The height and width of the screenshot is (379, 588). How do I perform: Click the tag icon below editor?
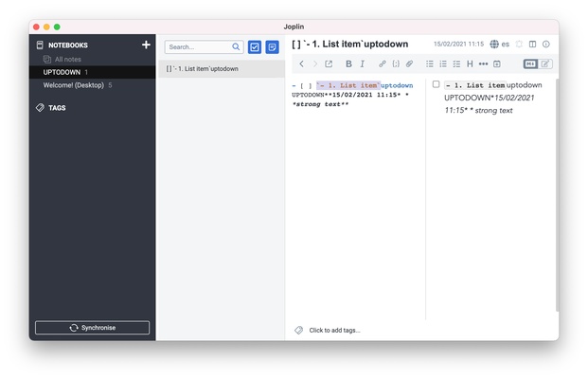(x=299, y=331)
